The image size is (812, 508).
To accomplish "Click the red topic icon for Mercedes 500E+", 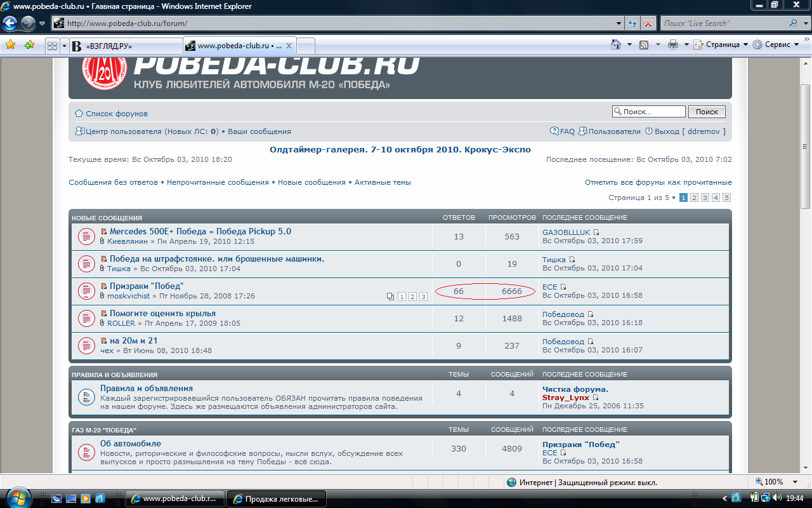I will [87, 236].
